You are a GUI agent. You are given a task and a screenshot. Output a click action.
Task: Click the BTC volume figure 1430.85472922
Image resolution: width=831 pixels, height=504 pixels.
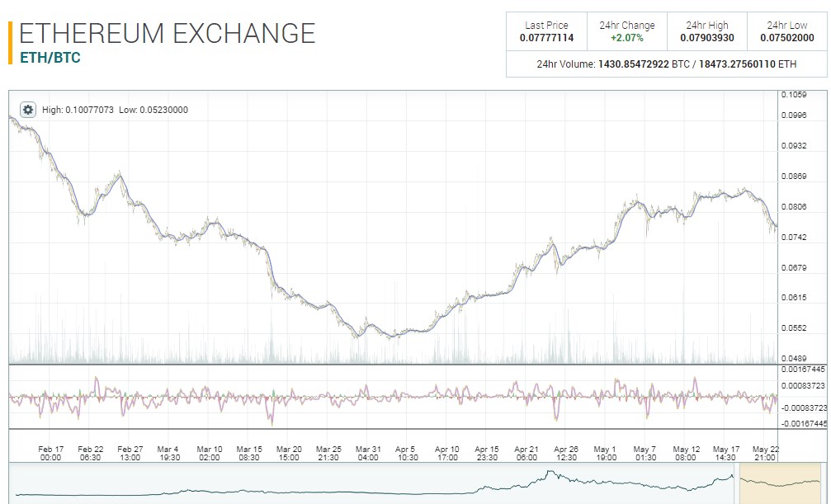pos(633,64)
